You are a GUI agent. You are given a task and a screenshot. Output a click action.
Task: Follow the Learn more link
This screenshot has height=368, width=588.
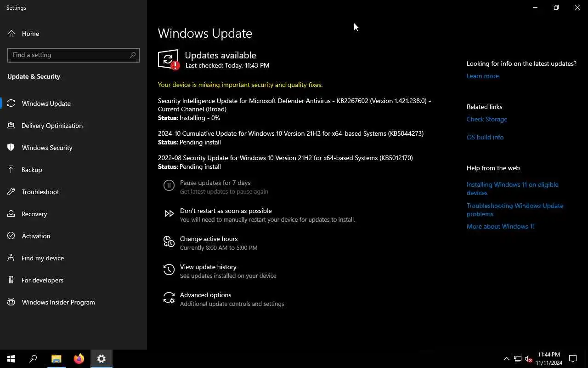[482, 76]
